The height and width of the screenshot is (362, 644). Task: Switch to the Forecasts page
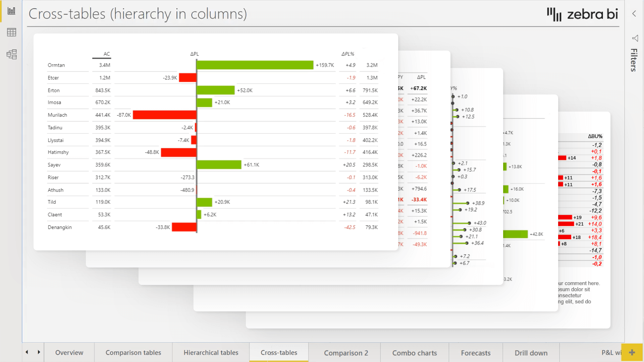point(475,353)
